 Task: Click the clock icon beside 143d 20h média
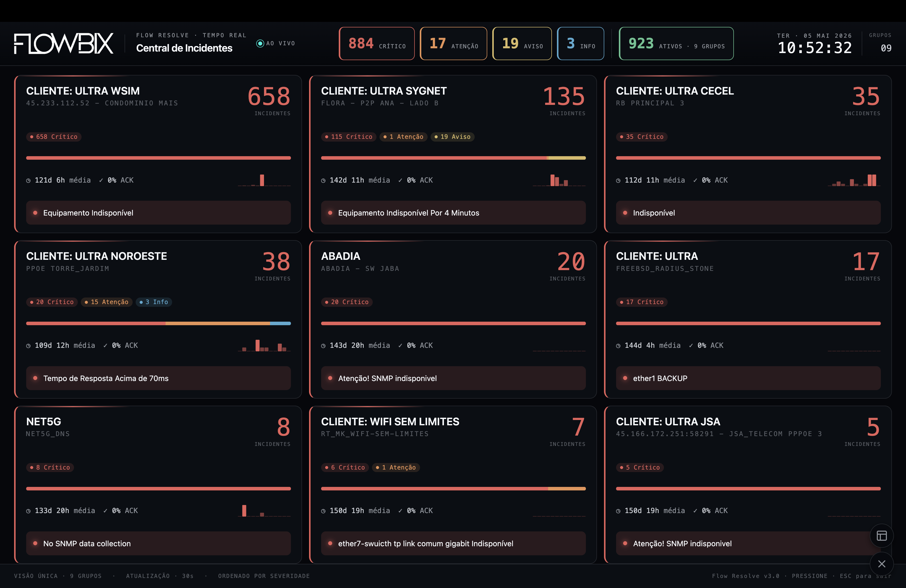tap(324, 346)
